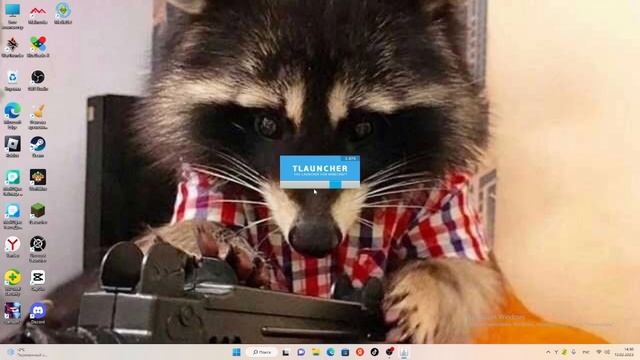Click the TLauncher splash logo

coord(320,168)
